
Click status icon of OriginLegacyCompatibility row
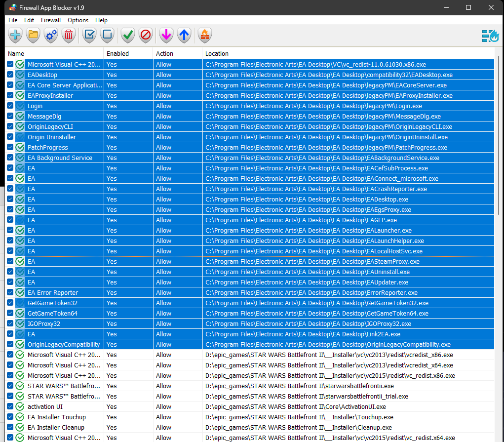[x=20, y=345]
